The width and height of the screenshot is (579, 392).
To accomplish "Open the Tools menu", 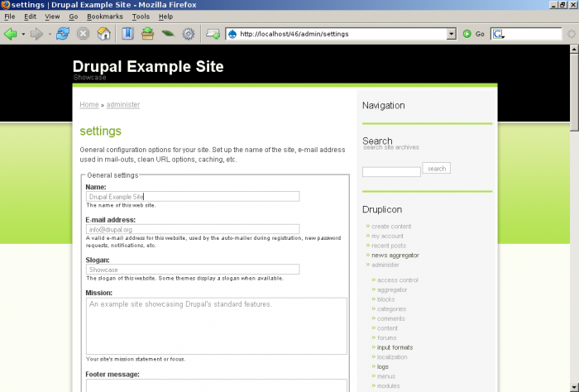I will coord(141,17).
